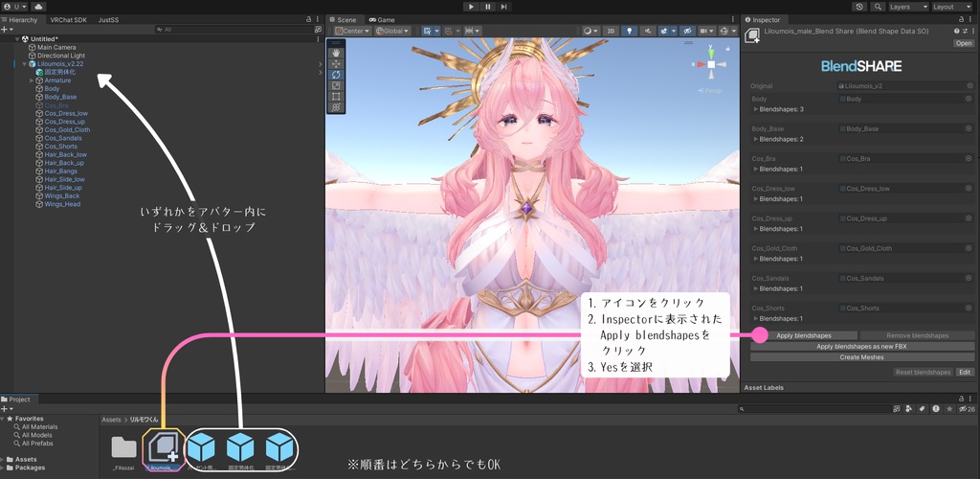Click the Apply blendshapes as new FBX button
The image size is (980, 479).
862,347
